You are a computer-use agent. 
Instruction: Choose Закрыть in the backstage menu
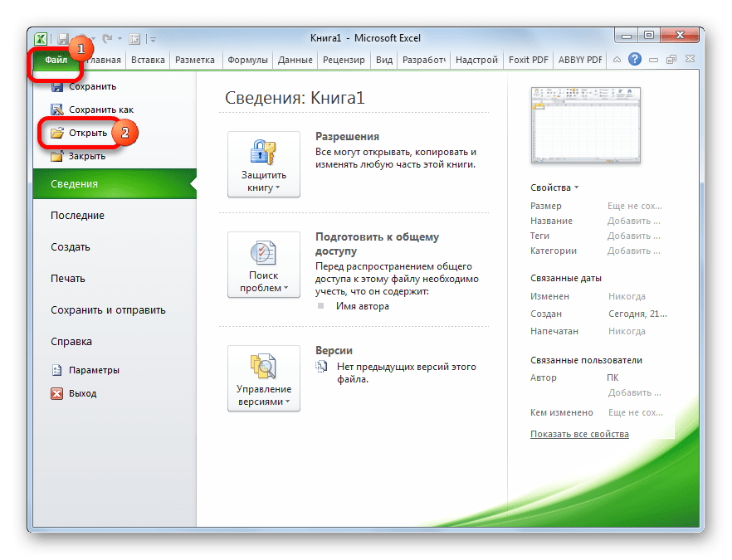click(87, 156)
